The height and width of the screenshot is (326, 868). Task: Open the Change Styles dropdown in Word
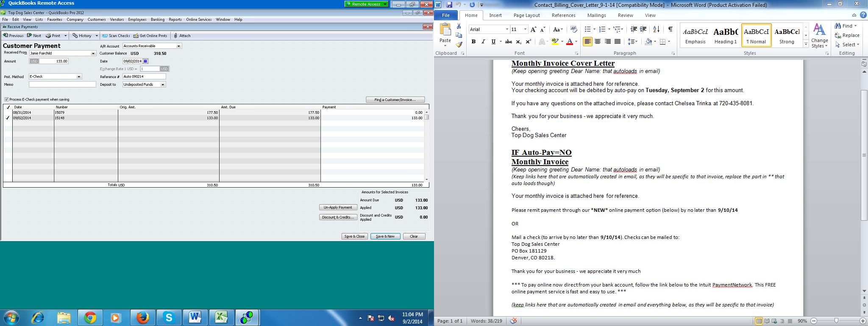(820, 36)
